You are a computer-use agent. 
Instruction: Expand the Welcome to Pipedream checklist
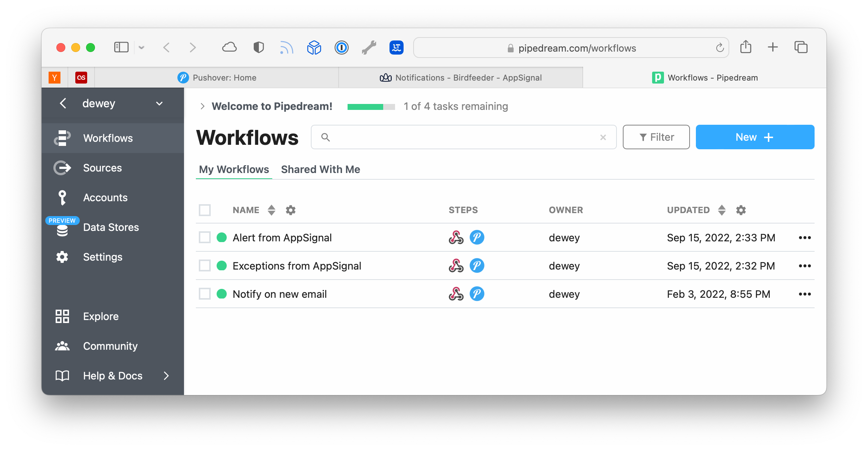click(x=203, y=107)
